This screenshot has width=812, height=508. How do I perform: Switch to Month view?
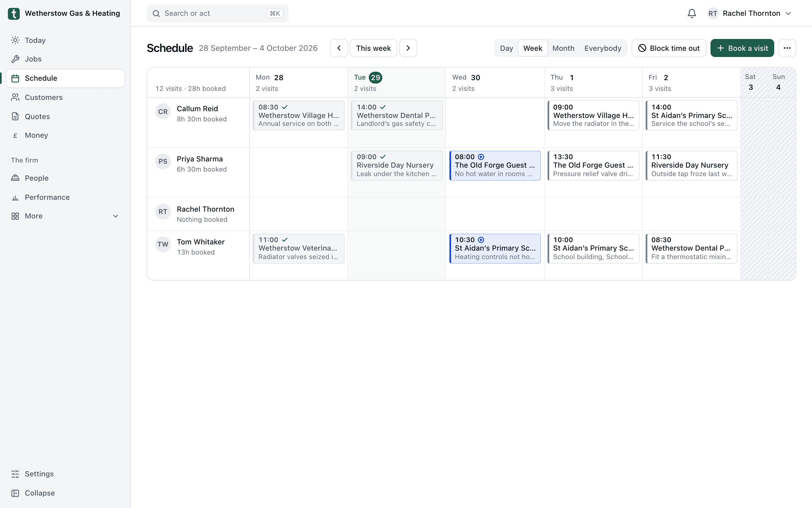[563, 48]
